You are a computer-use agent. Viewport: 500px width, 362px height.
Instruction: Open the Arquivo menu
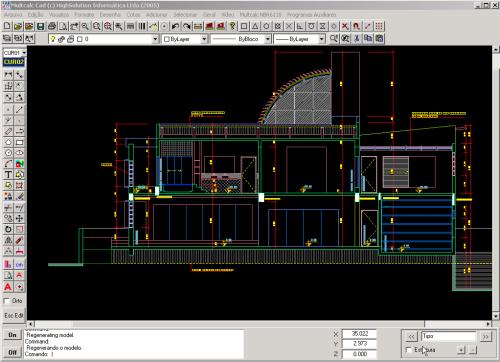13,15
